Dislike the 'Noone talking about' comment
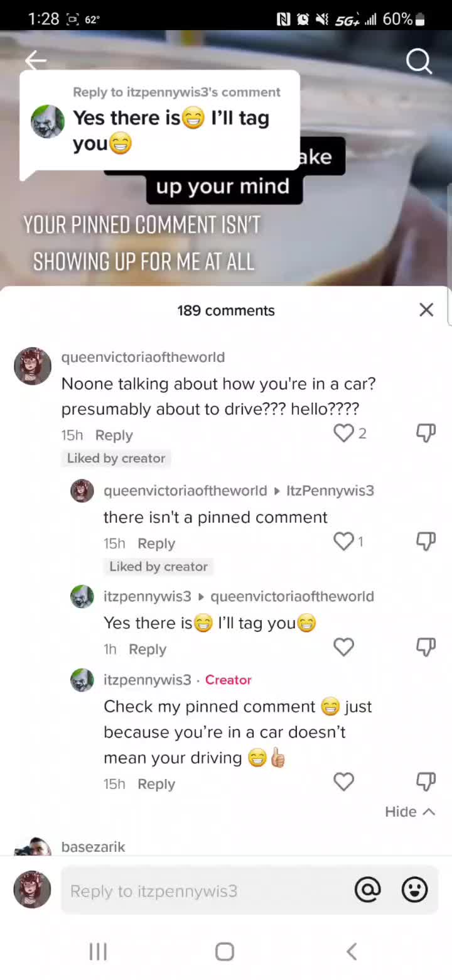 pos(426,433)
